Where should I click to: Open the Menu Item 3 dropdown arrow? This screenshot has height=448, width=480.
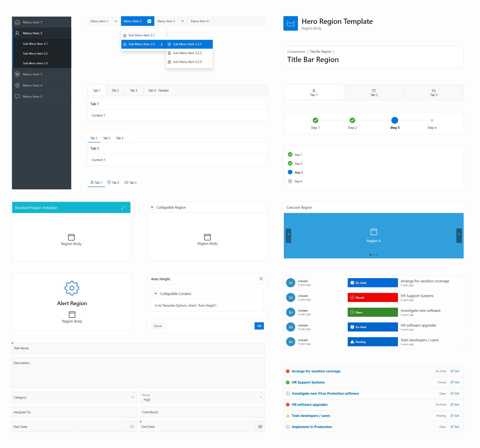click(182, 21)
